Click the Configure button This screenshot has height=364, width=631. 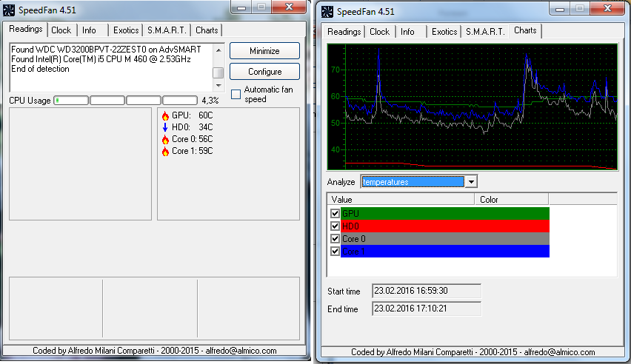point(264,72)
